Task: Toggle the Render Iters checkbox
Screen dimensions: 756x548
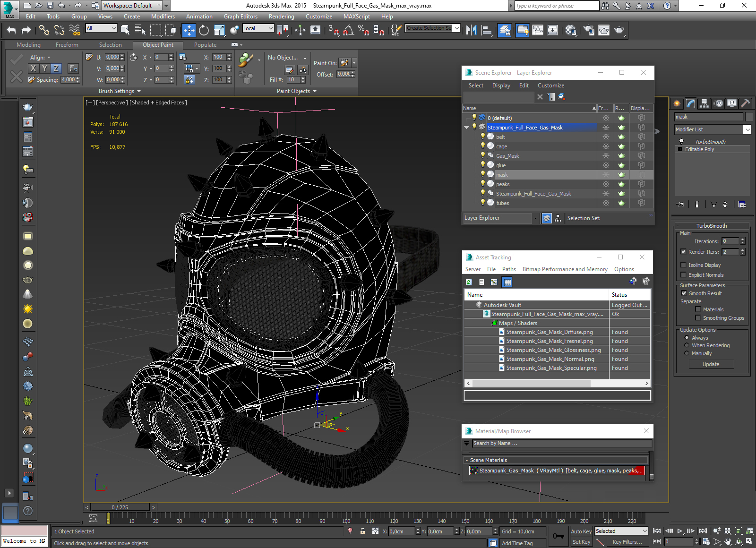Action: [x=683, y=252]
